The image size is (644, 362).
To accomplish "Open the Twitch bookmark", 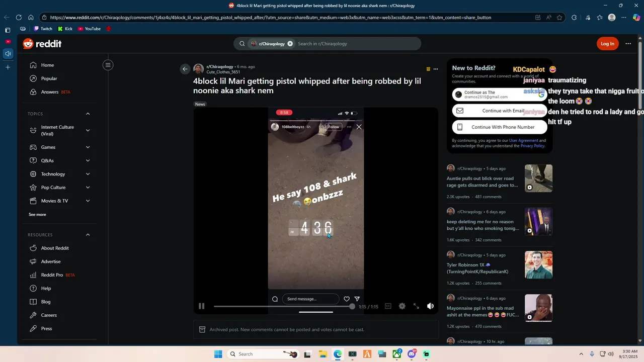I will point(43,29).
